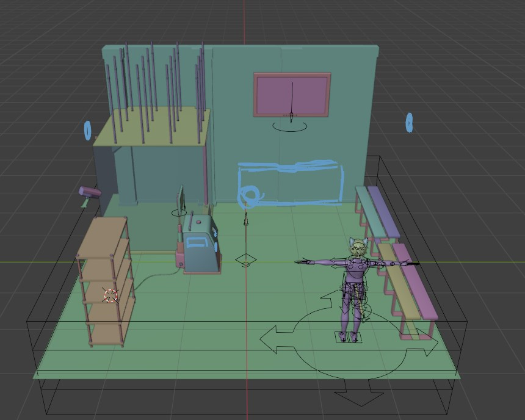Viewport: 525px width, 420px height.
Task: Select the circle empty below the window
Action: click(289, 126)
